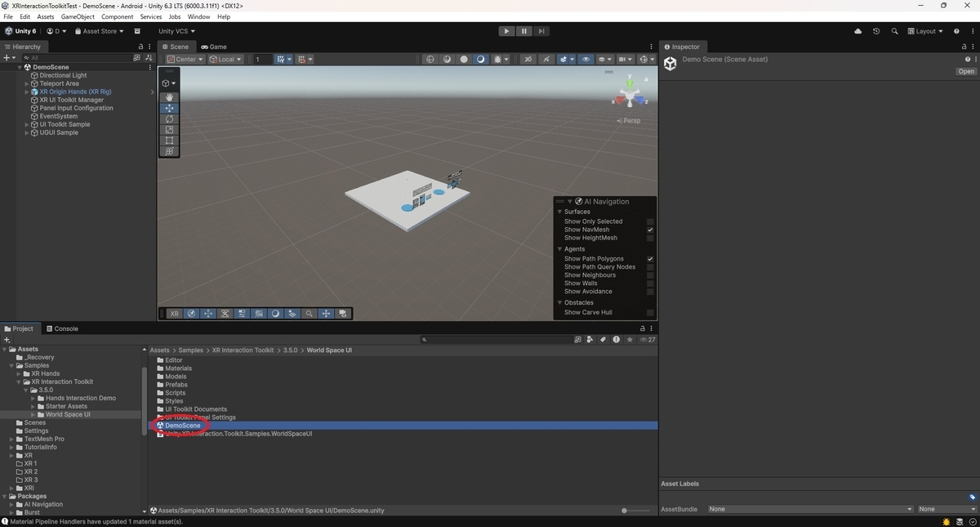This screenshot has width=980, height=527.
Task: Select the Hand view tool
Action: 169,97
